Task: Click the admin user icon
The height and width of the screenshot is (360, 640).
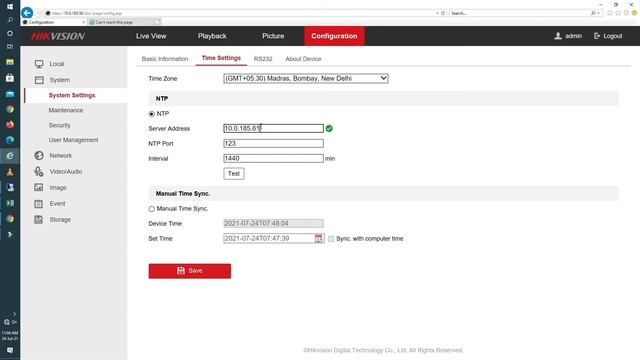Action: tap(558, 36)
